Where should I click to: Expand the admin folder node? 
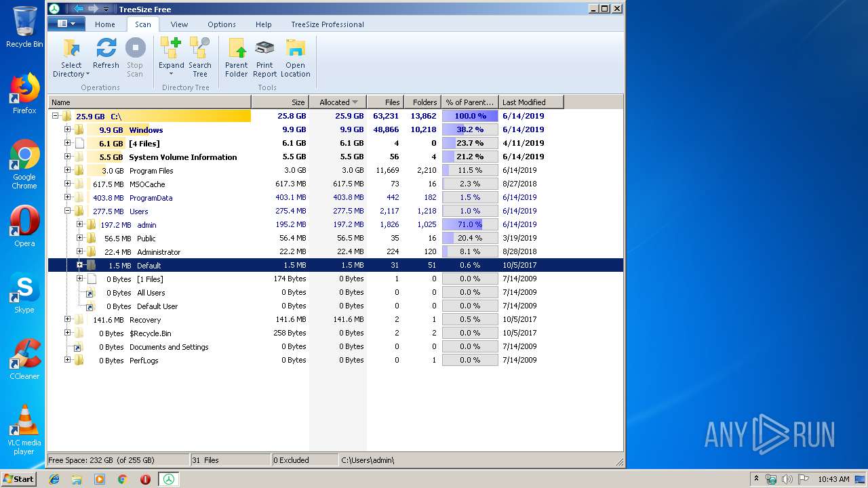coord(79,224)
